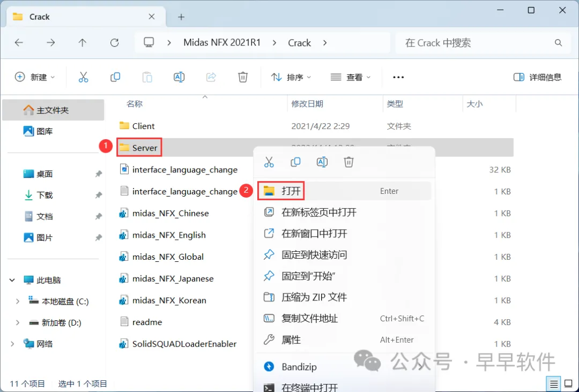Image resolution: width=579 pixels, height=392 pixels.
Task: Navigate up one folder level
Action: 83,43
